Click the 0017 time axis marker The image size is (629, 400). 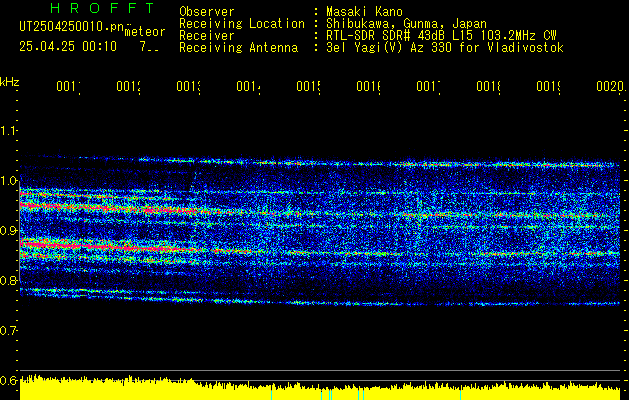point(429,86)
